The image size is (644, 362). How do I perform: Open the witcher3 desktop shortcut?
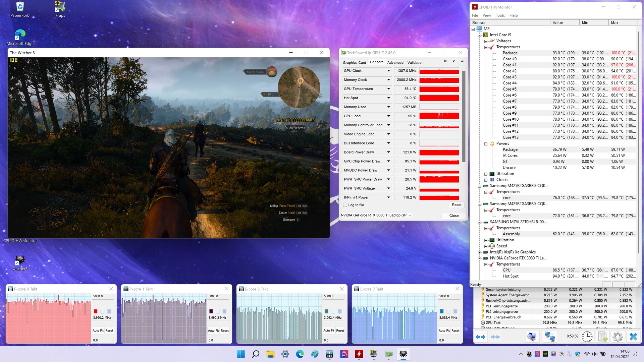click(20, 263)
